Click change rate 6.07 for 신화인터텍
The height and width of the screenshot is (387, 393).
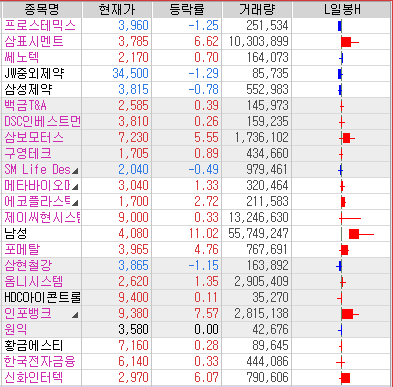point(207,378)
